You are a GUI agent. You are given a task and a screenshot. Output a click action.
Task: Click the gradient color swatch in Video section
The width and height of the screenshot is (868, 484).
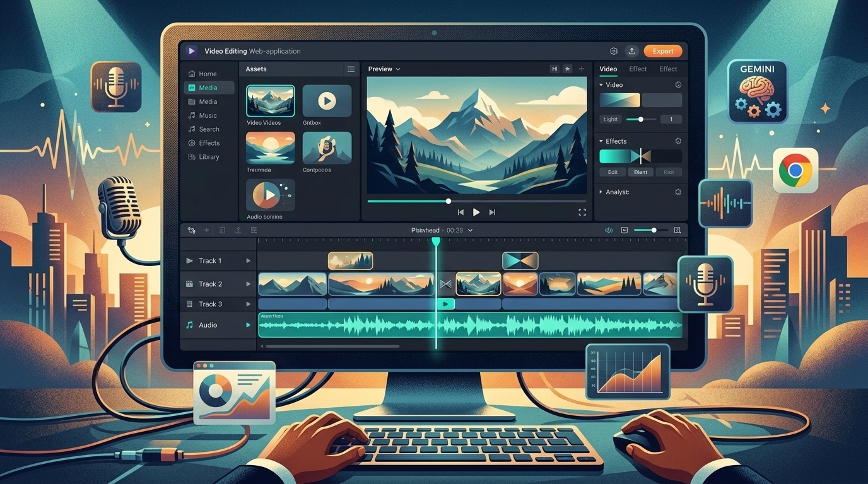(619, 100)
